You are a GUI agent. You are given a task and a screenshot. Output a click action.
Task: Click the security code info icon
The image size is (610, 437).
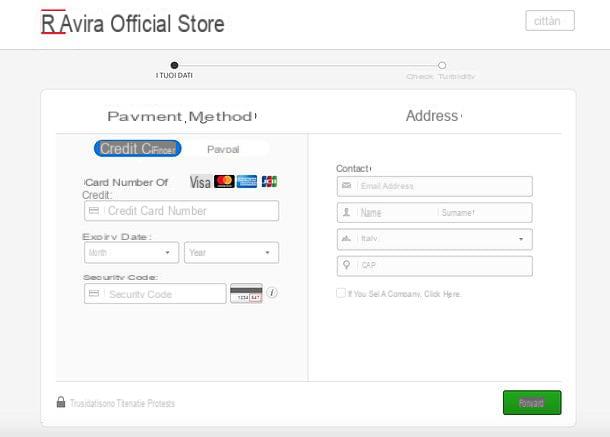tap(272, 292)
